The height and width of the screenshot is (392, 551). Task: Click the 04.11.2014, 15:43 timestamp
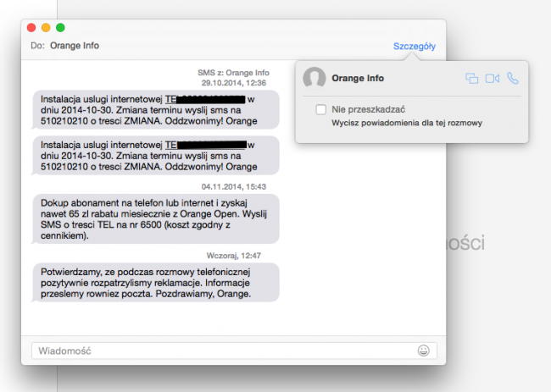234,187
